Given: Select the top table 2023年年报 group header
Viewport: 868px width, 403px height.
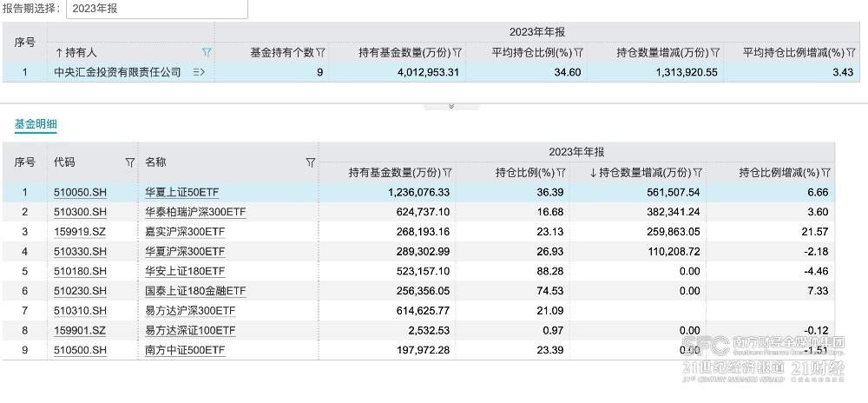Looking at the screenshot, I should point(537,32).
